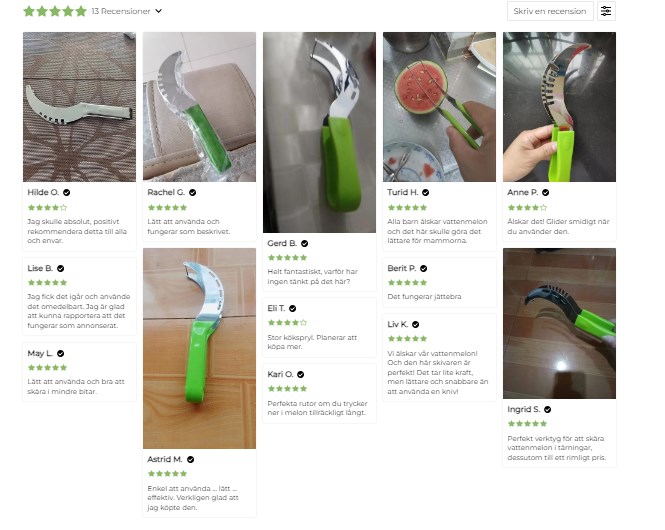Click Liv K.'s star rating
The height and width of the screenshot is (530, 665).
(407, 339)
